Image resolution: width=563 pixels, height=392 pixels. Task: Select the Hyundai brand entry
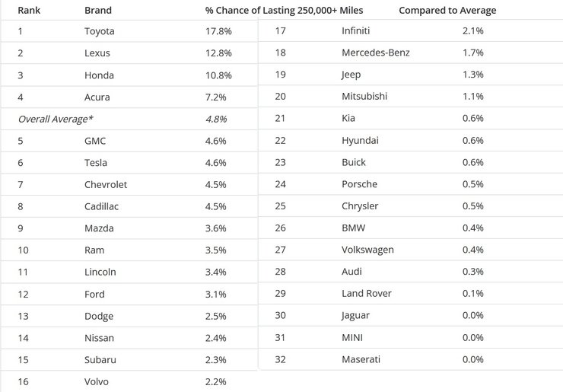coord(360,141)
